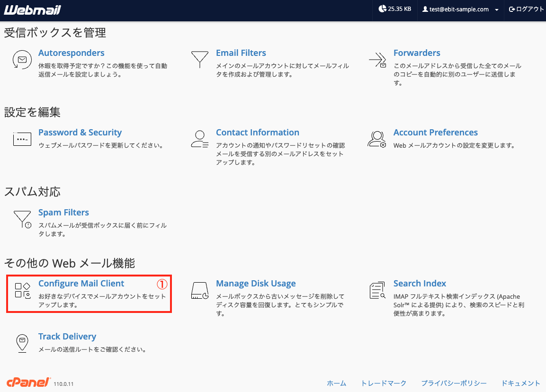Click the 設定を編集 section heading
The image size is (546, 392).
[x=32, y=112]
